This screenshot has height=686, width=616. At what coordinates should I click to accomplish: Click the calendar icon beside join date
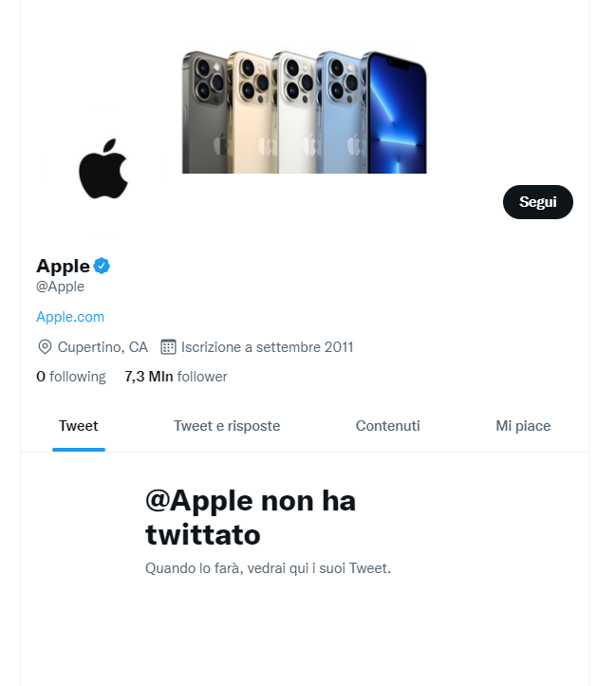[169, 346]
